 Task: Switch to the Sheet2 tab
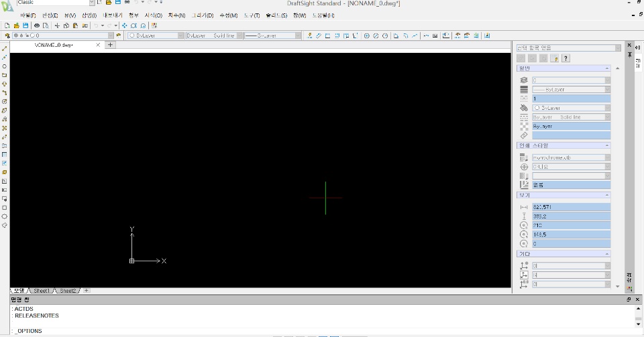coord(68,291)
